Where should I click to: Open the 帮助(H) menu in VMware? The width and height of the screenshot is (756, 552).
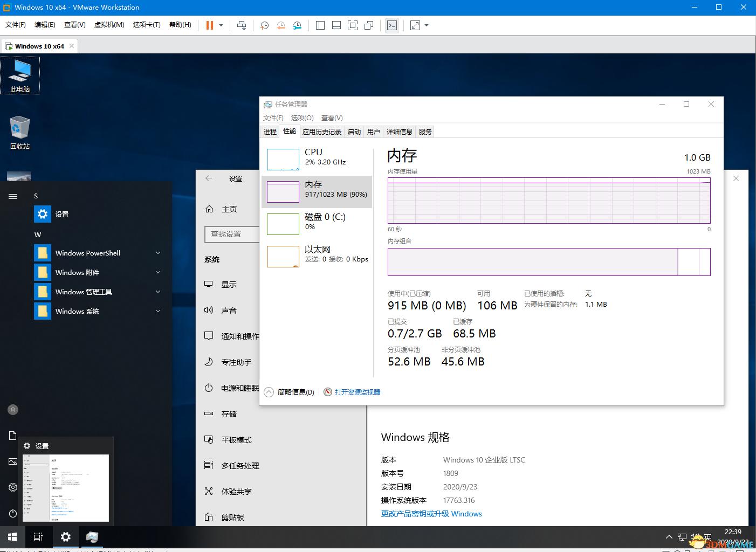point(180,25)
